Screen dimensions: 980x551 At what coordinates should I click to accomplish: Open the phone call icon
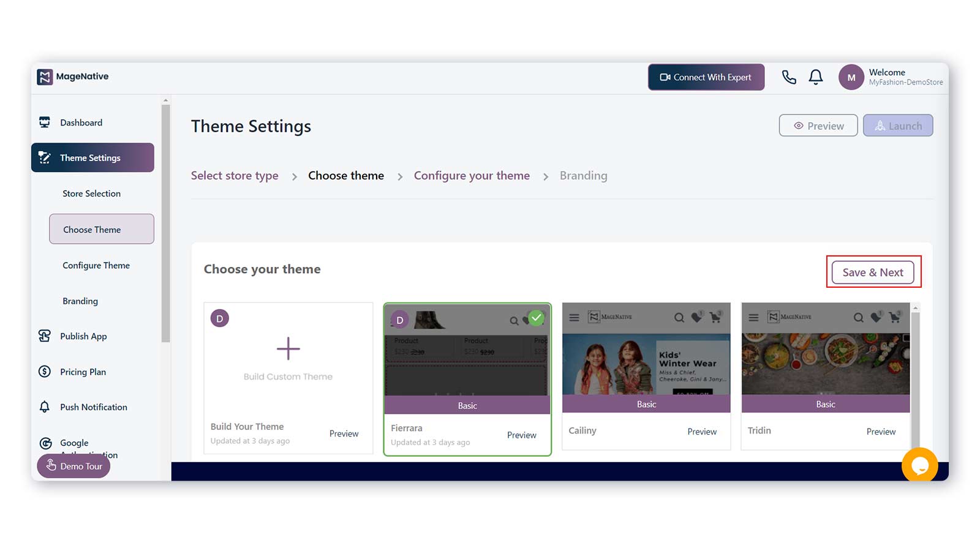click(789, 77)
